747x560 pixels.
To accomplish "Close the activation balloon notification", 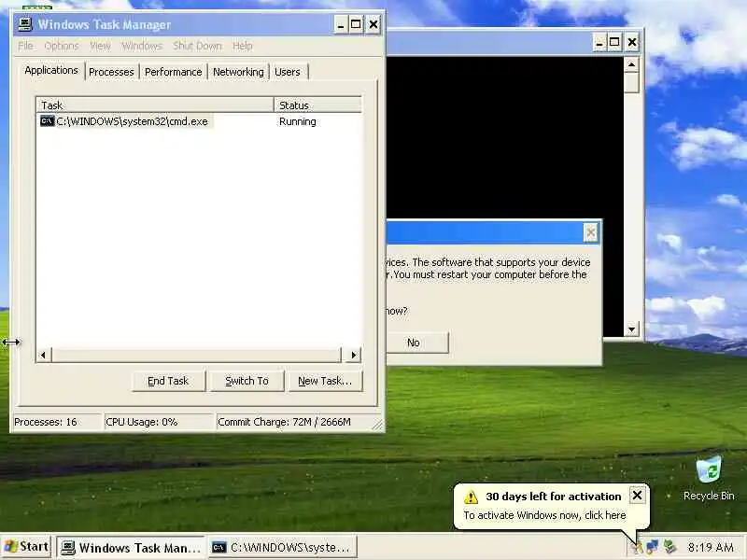I will (637, 496).
